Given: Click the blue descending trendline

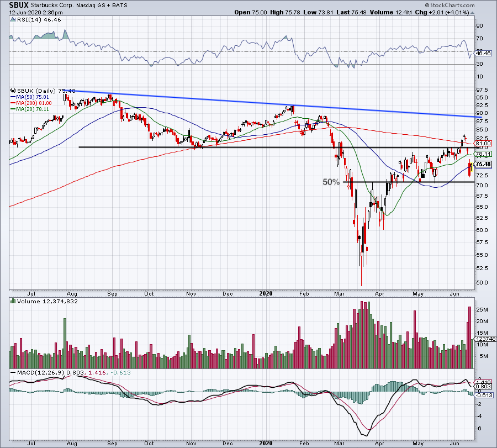Looking at the screenshot, I should point(273,104).
